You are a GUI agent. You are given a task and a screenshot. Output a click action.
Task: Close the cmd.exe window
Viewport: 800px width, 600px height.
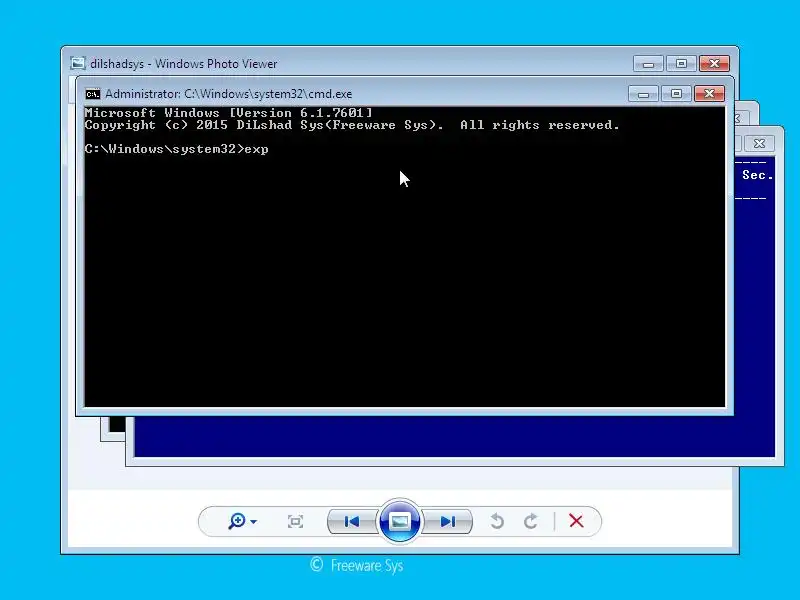(x=709, y=94)
